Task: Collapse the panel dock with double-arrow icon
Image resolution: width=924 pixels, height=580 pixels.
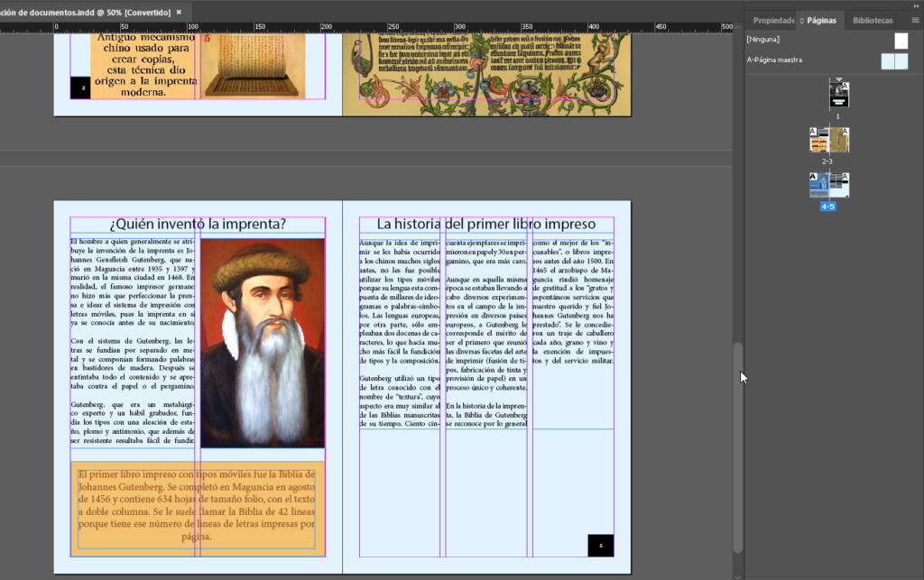Action: click(x=915, y=5)
